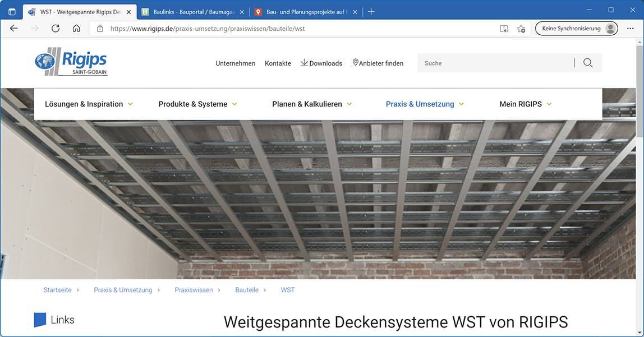The width and height of the screenshot is (644, 337).
Task: Expand the Planen & Kalkulieren menu
Action: pyautogui.click(x=312, y=104)
